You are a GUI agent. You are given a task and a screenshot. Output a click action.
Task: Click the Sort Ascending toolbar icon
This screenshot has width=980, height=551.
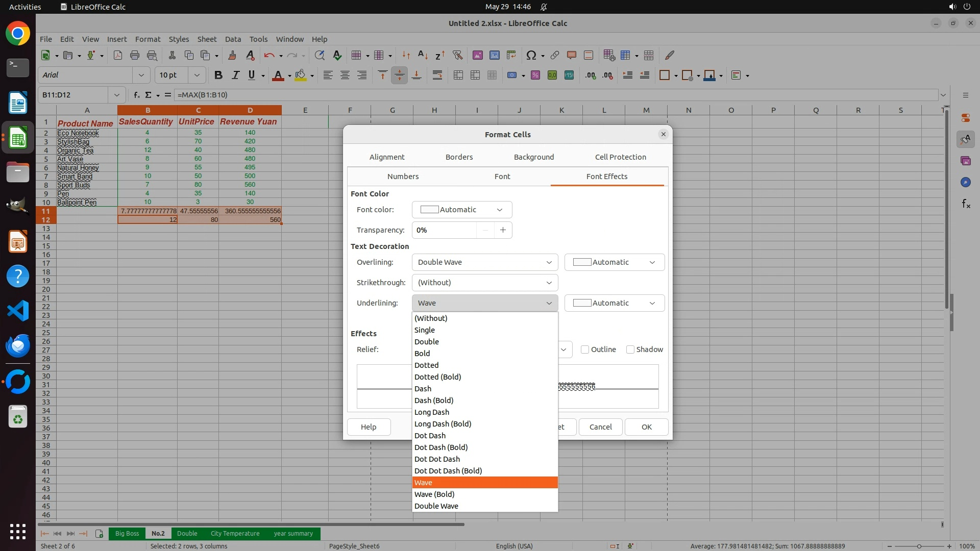tap(423, 55)
